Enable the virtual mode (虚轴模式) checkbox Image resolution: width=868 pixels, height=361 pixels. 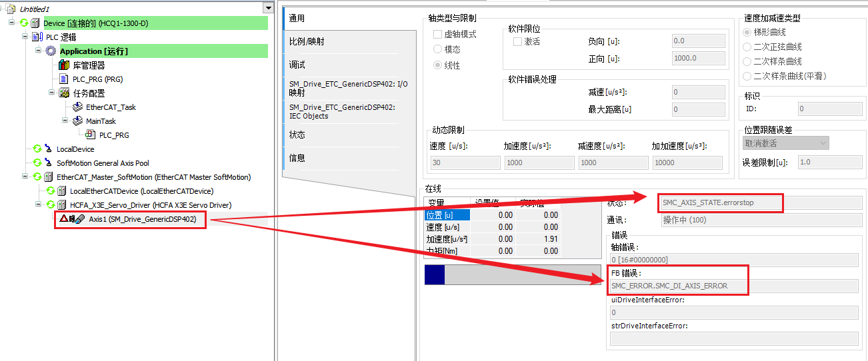[438, 34]
